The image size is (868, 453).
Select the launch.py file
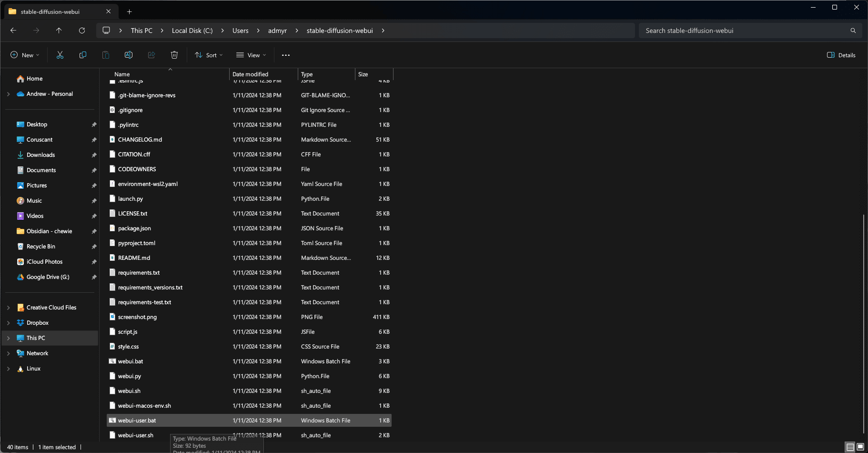click(x=249, y=199)
